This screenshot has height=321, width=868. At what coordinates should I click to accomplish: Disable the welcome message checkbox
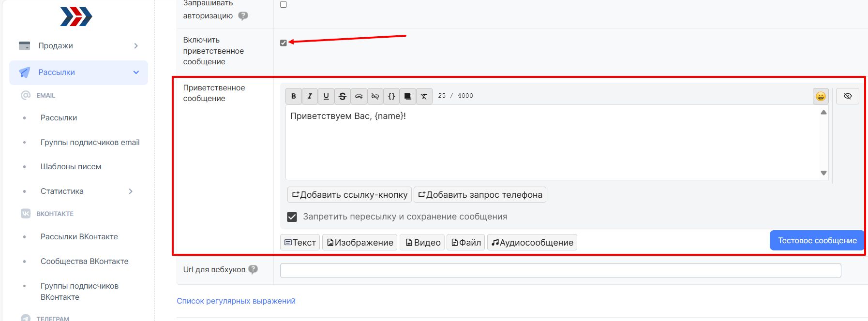284,43
